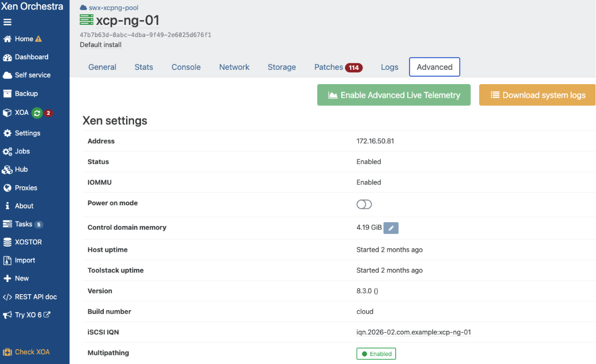Click the Patches count badge 114
The width and height of the screenshot is (596, 364).
click(353, 68)
